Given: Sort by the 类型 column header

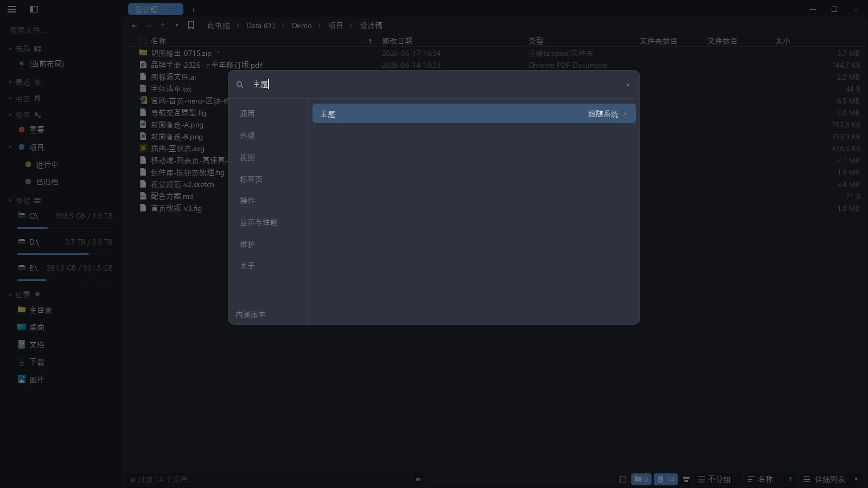Looking at the screenshot, I should 536,41.
